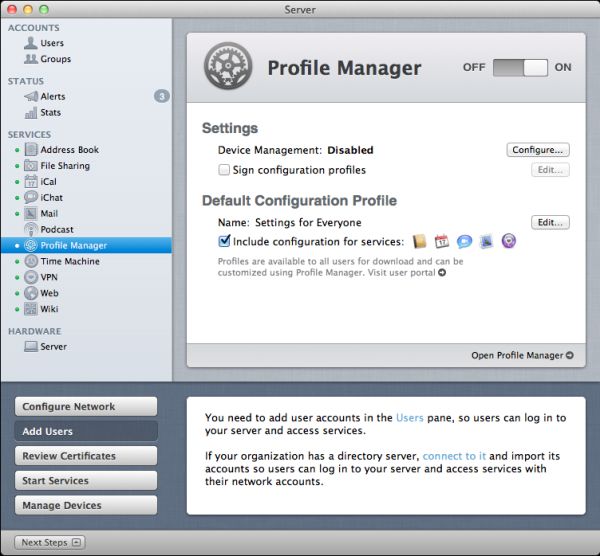Image resolution: width=600 pixels, height=556 pixels.
Task: Click the purple VPN icon in included services
Action: click(x=509, y=241)
